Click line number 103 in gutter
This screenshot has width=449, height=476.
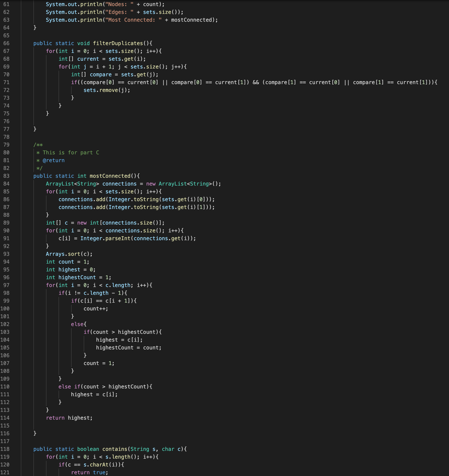tap(5, 332)
